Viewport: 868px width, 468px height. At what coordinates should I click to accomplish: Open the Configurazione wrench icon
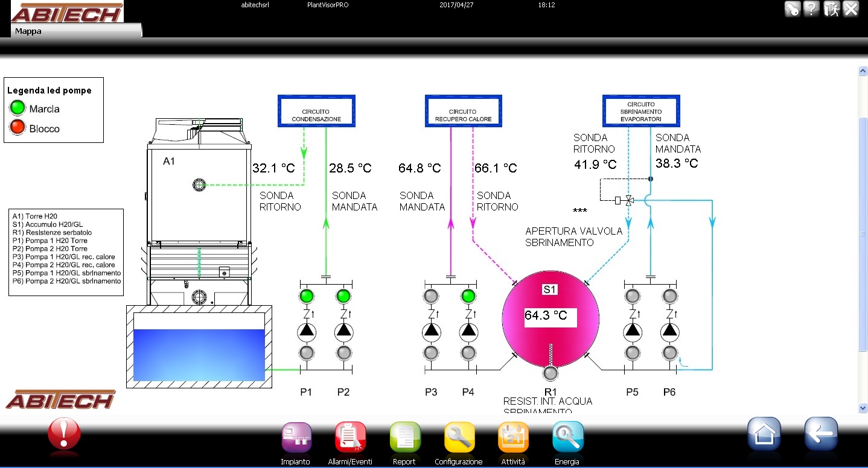(x=459, y=438)
